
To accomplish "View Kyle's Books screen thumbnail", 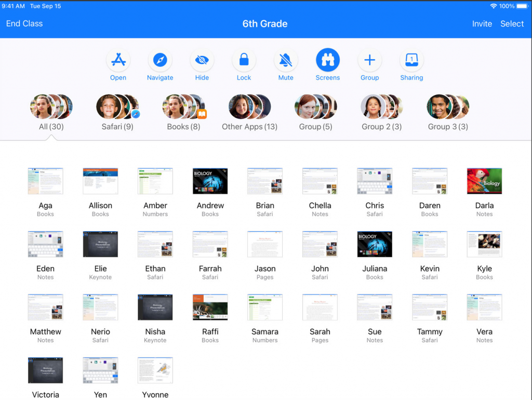I will 485,244.
